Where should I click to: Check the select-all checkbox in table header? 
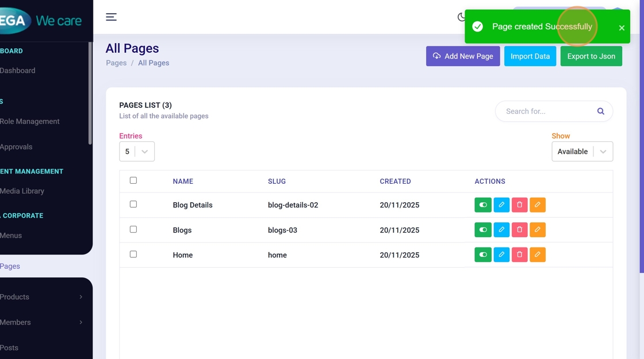coord(133,180)
